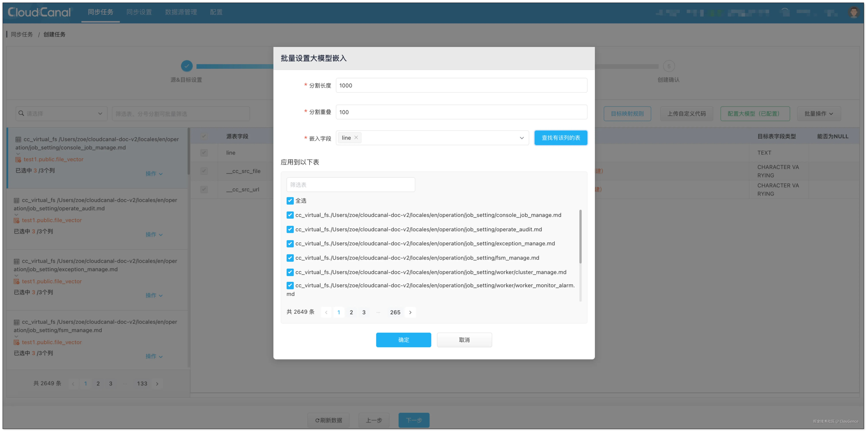Viewport: 868px width, 433px height.
Task: Toggle the fsm_manage.md table checkbox
Action: pos(290,258)
